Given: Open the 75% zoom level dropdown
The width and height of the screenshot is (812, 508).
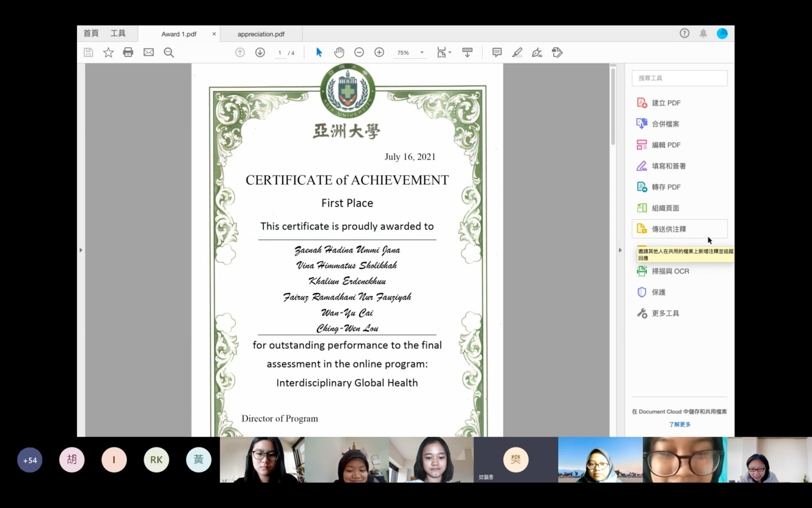Looking at the screenshot, I should (x=410, y=52).
